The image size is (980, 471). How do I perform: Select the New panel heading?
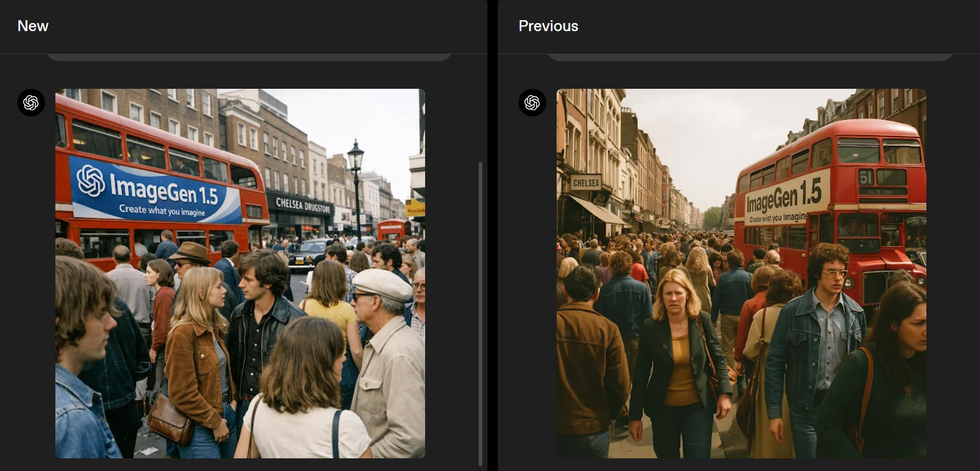pos(33,26)
